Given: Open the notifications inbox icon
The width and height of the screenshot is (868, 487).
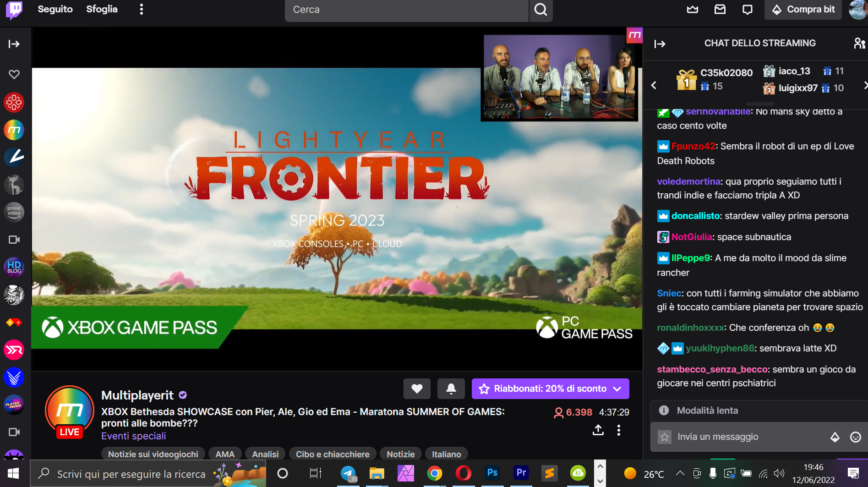Looking at the screenshot, I should click(720, 9).
